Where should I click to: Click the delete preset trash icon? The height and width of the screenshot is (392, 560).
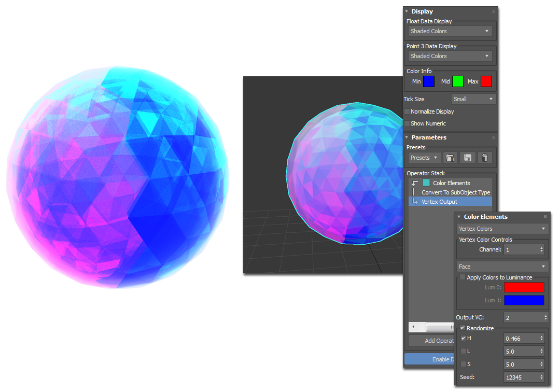pyautogui.click(x=485, y=158)
